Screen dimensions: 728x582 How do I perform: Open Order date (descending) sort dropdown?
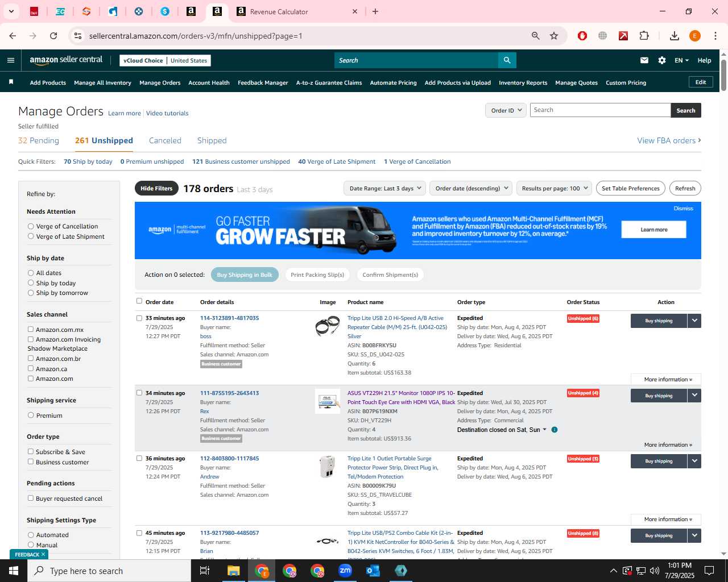(x=471, y=188)
